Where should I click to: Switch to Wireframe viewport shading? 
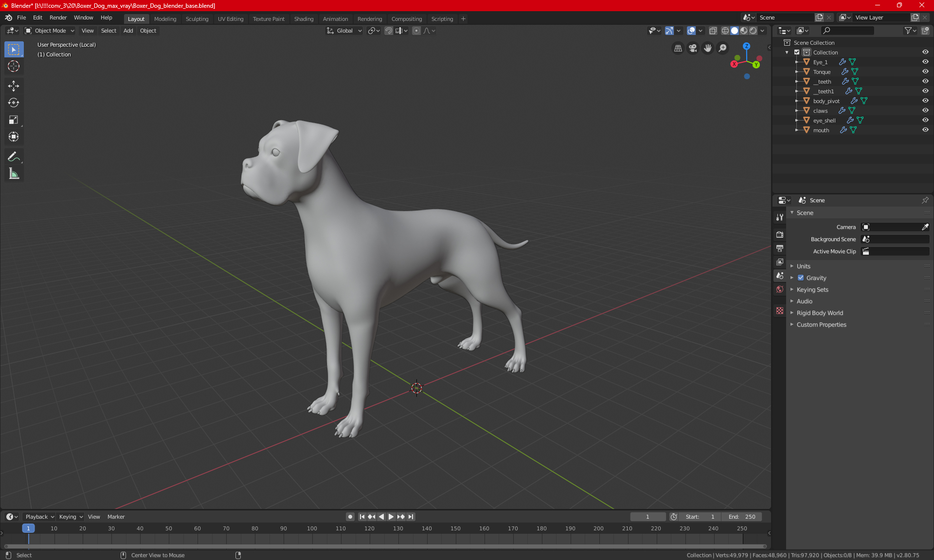click(x=725, y=31)
